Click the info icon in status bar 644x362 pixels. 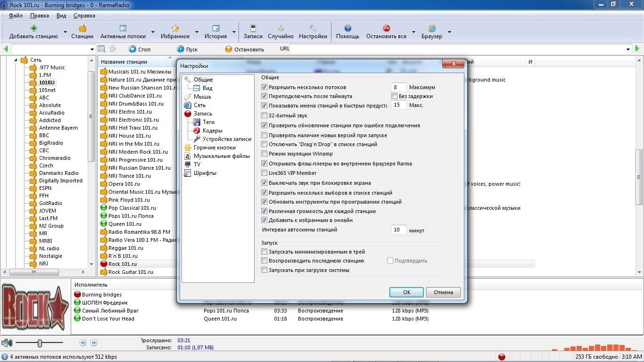coord(5,357)
